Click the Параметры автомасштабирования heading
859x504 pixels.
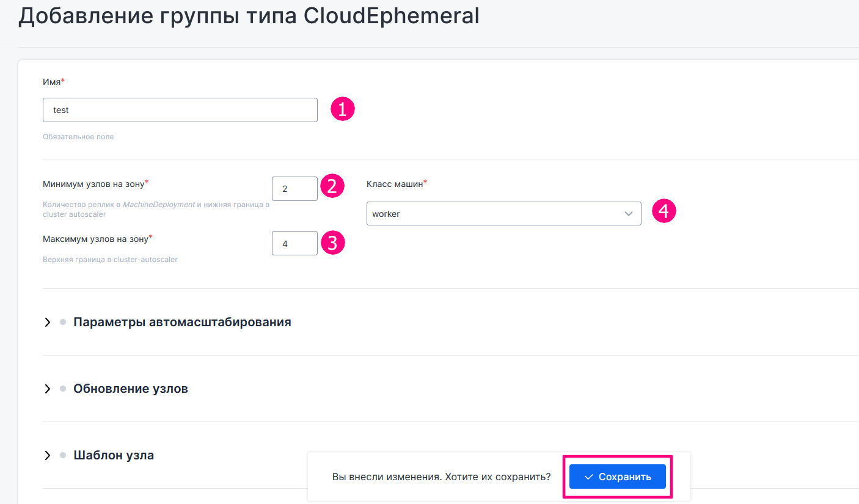(182, 322)
